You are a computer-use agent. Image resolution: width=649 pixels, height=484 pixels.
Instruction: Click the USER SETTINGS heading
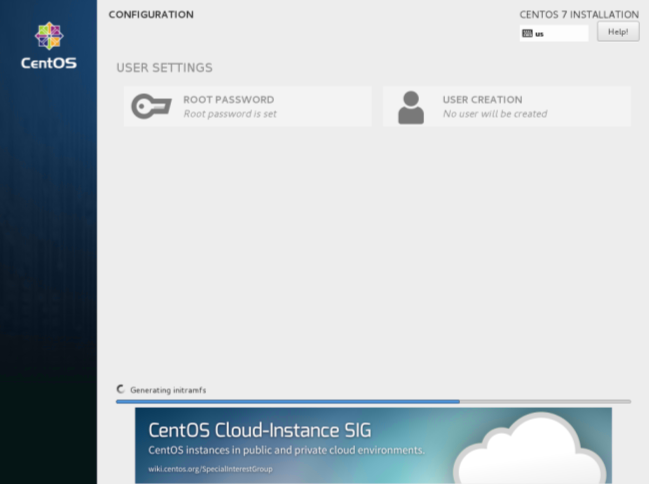(x=164, y=67)
